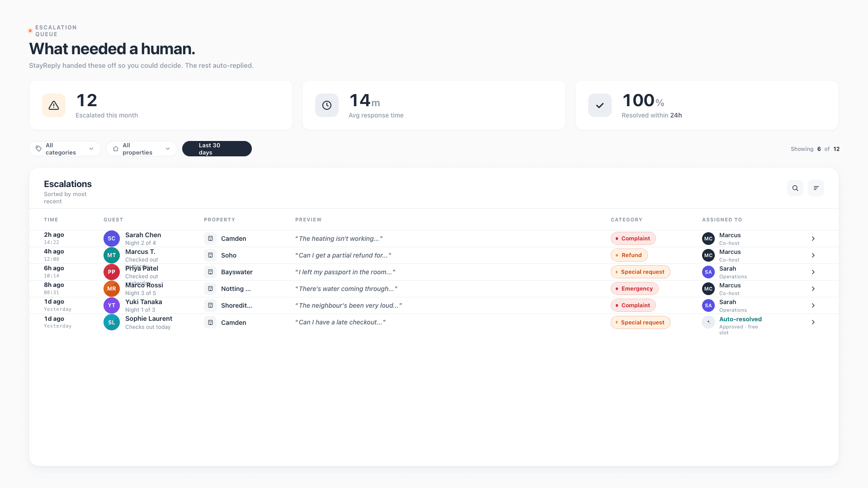The image size is (868, 488).
Task: Click the house icon in All properties filter
Action: point(116,149)
